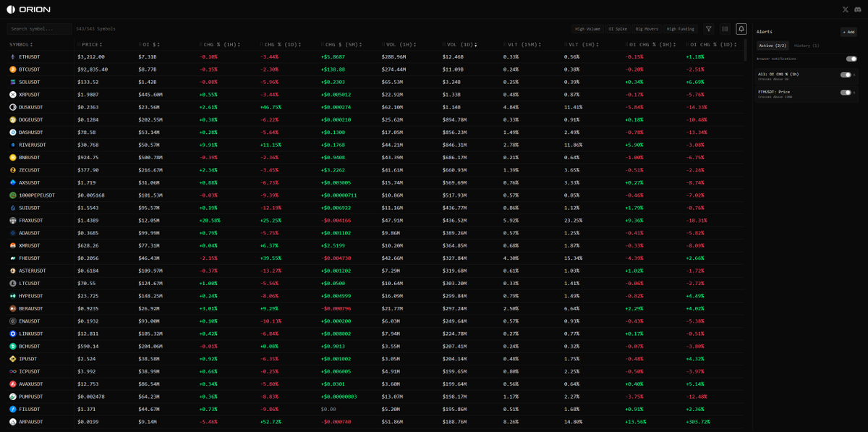The image size is (868, 432).
Task: Click the ADAUSDT coin icon
Action: click(x=13, y=233)
